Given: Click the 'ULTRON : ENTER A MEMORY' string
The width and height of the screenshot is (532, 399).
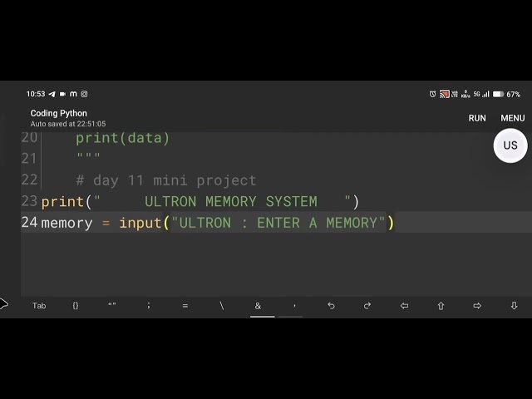Looking at the screenshot, I should [x=278, y=223].
